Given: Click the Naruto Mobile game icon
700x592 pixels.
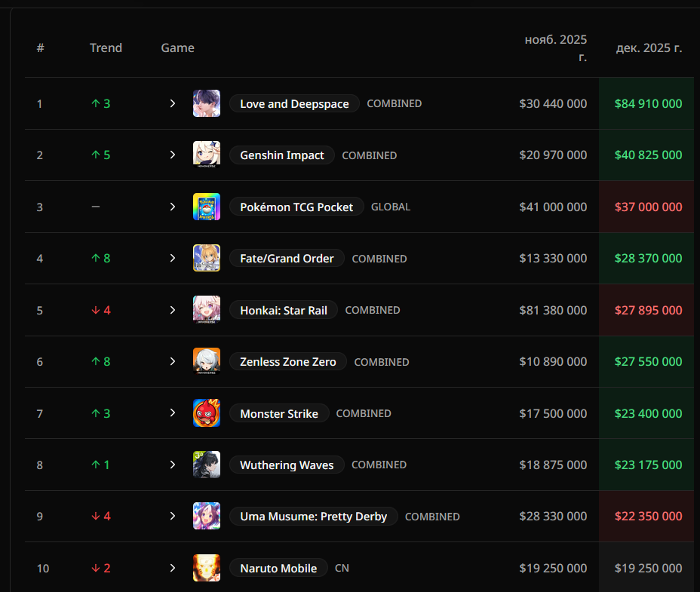Looking at the screenshot, I should point(206,568).
